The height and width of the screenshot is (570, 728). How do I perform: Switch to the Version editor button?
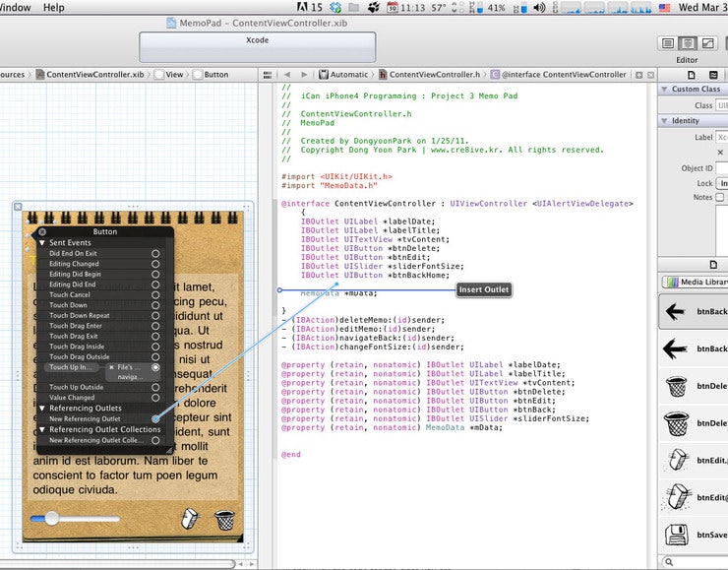706,44
